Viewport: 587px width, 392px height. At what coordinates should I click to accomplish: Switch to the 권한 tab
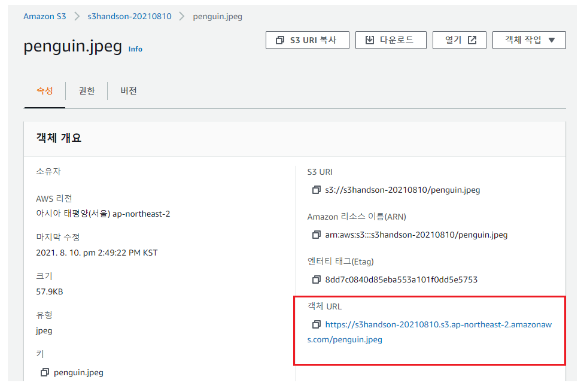coord(87,90)
